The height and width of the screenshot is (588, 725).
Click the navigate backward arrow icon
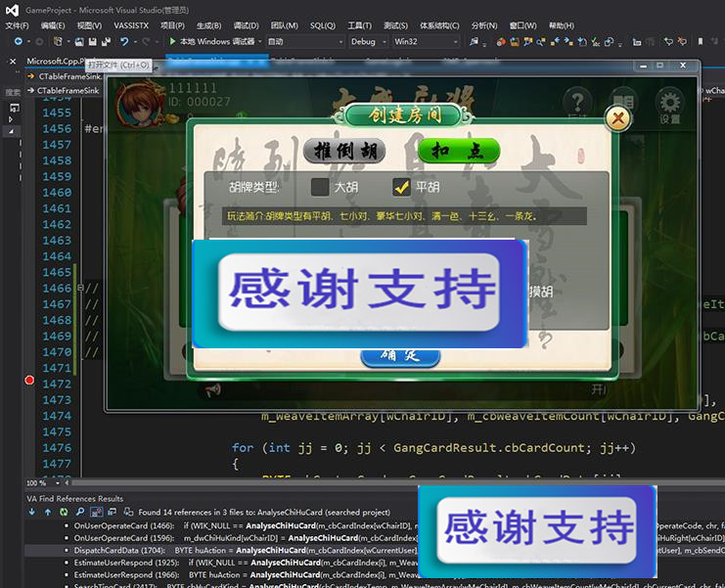(18, 42)
